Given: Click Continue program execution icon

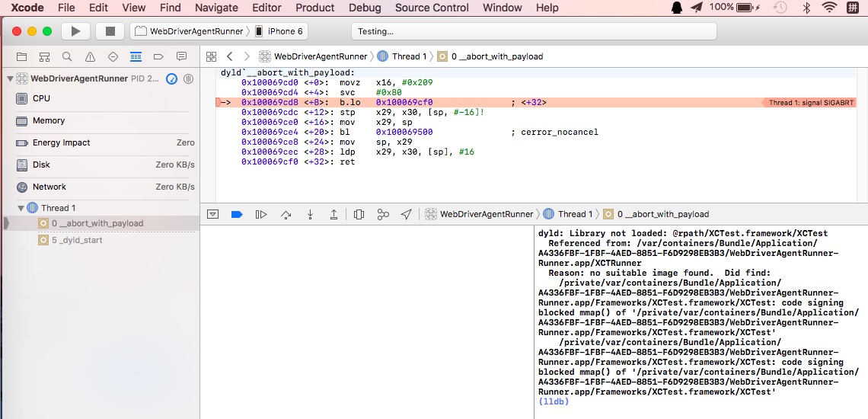Looking at the screenshot, I should tap(261, 214).
